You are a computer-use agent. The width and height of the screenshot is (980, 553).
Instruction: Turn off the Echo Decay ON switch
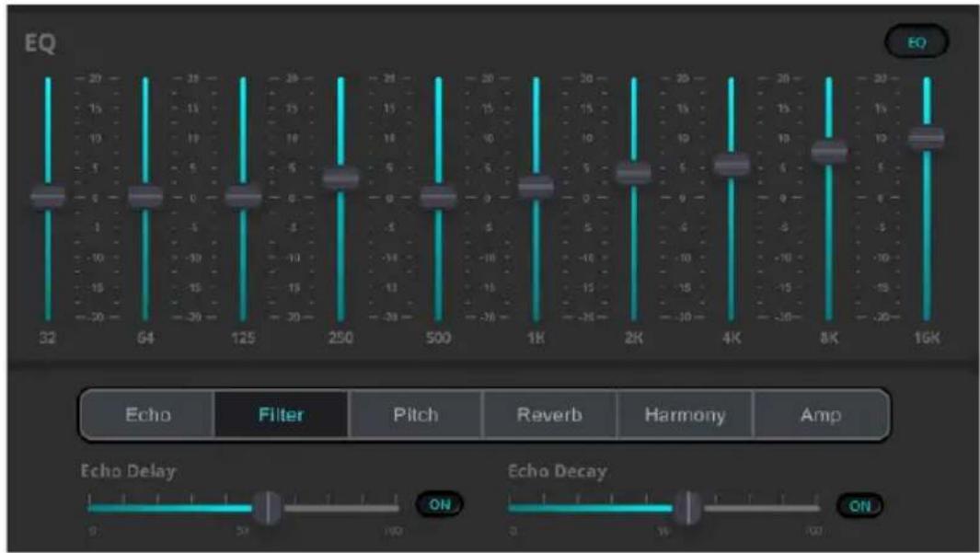click(x=860, y=505)
